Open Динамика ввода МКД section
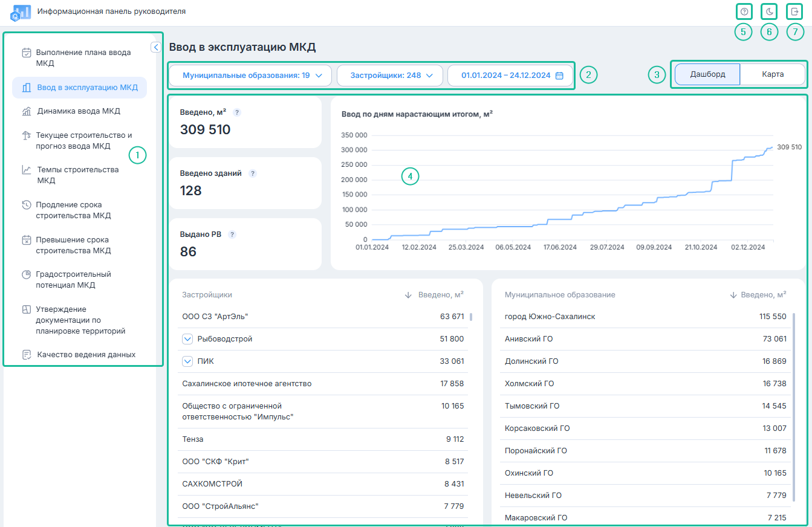Screen dimensions: 812x527 pos(79,111)
